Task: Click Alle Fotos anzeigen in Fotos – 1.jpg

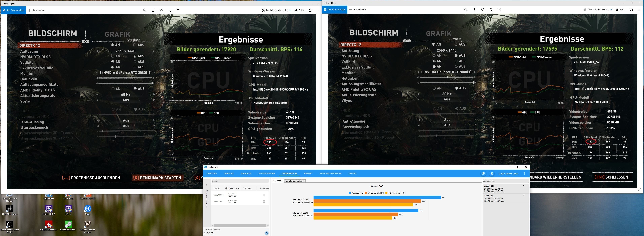Action: coord(13,10)
